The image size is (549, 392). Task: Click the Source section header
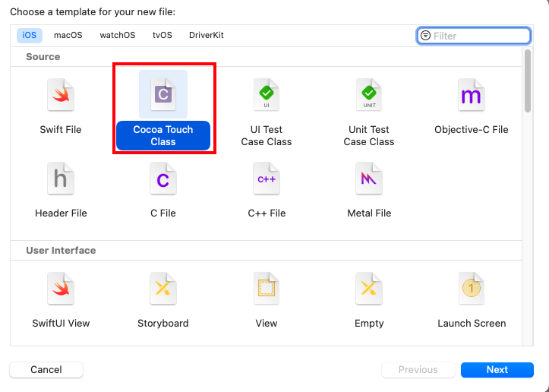43,57
